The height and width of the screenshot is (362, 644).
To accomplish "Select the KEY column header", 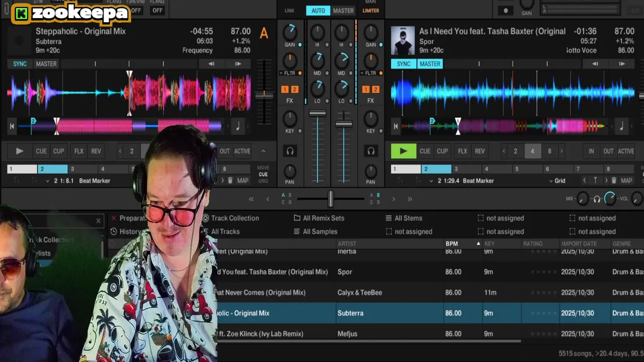I will [x=490, y=244].
